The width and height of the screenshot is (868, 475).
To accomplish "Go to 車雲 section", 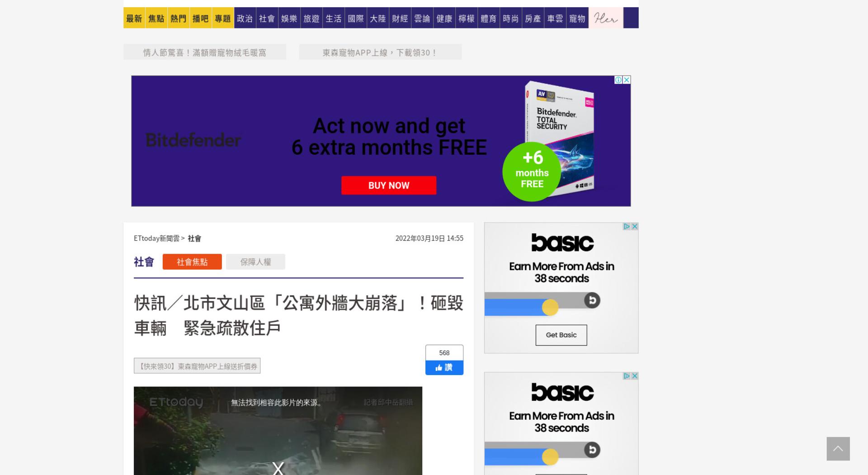I will click(555, 18).
